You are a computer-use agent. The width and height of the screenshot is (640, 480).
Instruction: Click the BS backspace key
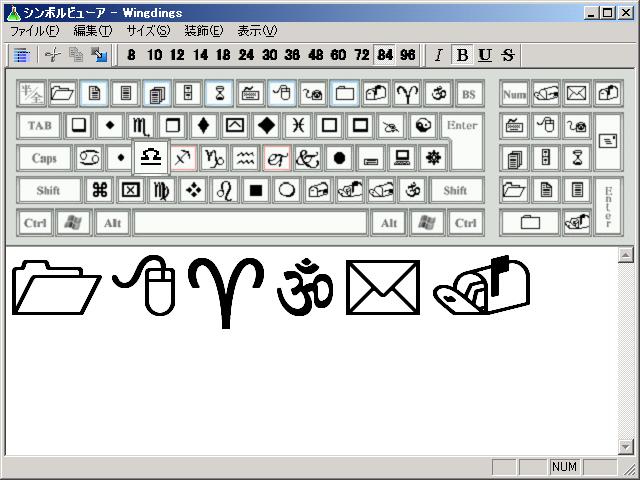click(x=469, y=94)
